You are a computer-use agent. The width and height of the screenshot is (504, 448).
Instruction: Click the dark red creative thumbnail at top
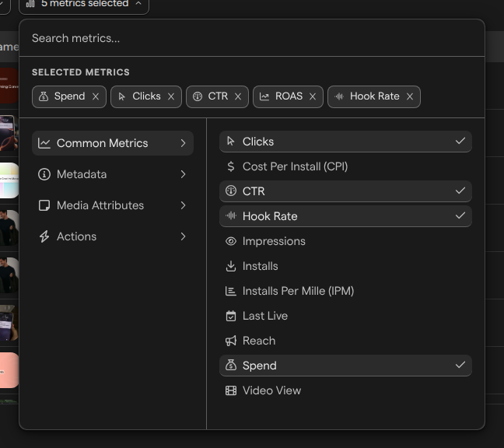9,86
